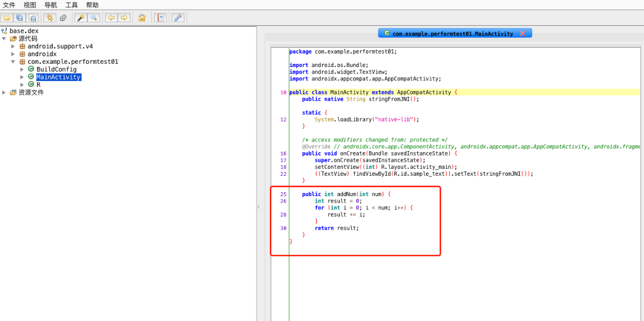Open the Log viewer notebook icon
The width and height of the screenshot is (644, 321).
click(160, 18)
